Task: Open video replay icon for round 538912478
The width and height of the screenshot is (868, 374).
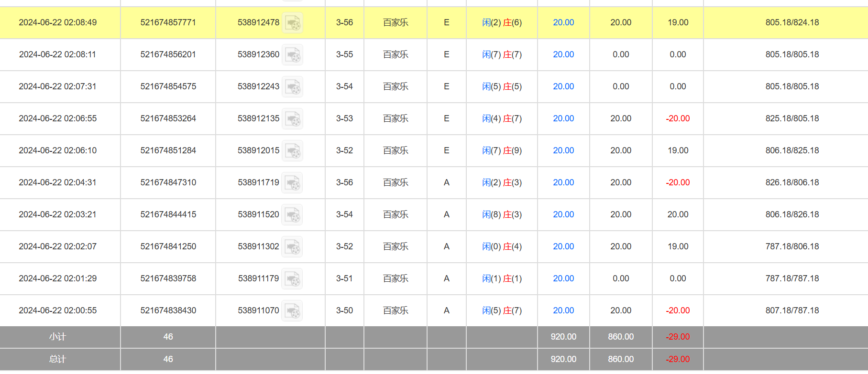Action: click(292, 23)
